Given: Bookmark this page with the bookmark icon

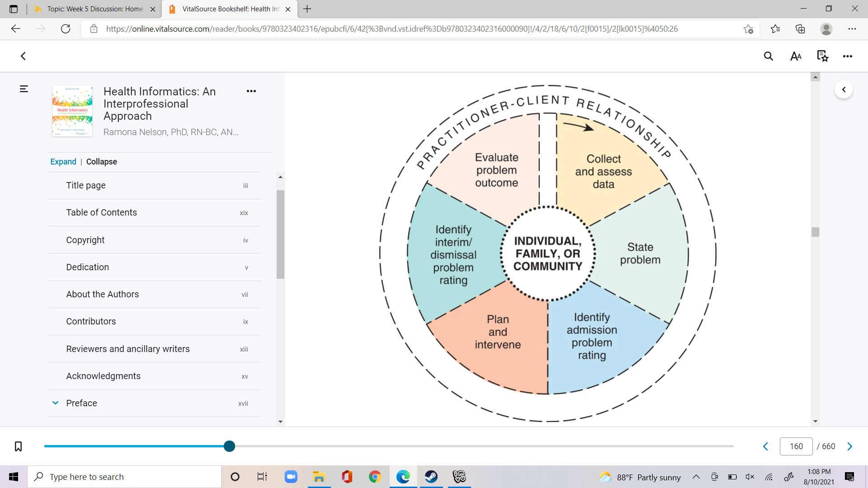Looking at the screenshot, I should click(18, 446).
